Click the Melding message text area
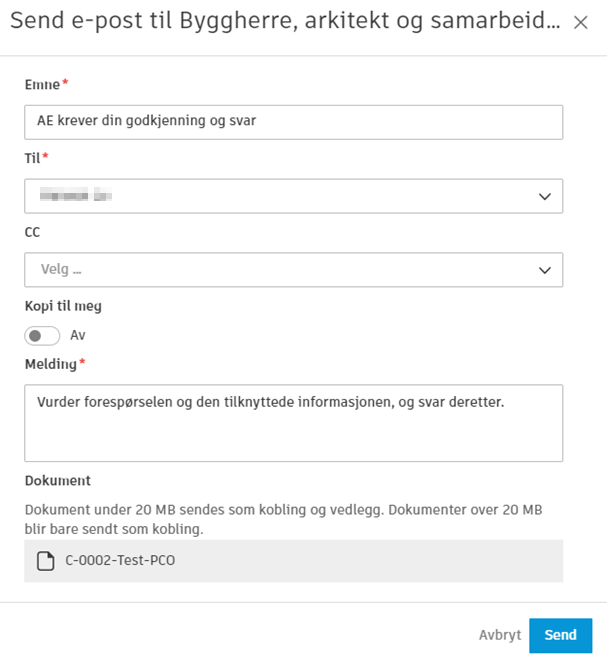This screenshot has height=663, width=607. coord(293,423)
